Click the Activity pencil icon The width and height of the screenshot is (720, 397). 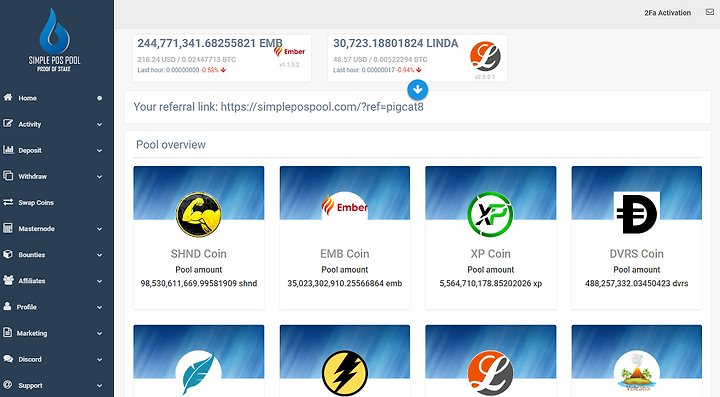(8, 123)
